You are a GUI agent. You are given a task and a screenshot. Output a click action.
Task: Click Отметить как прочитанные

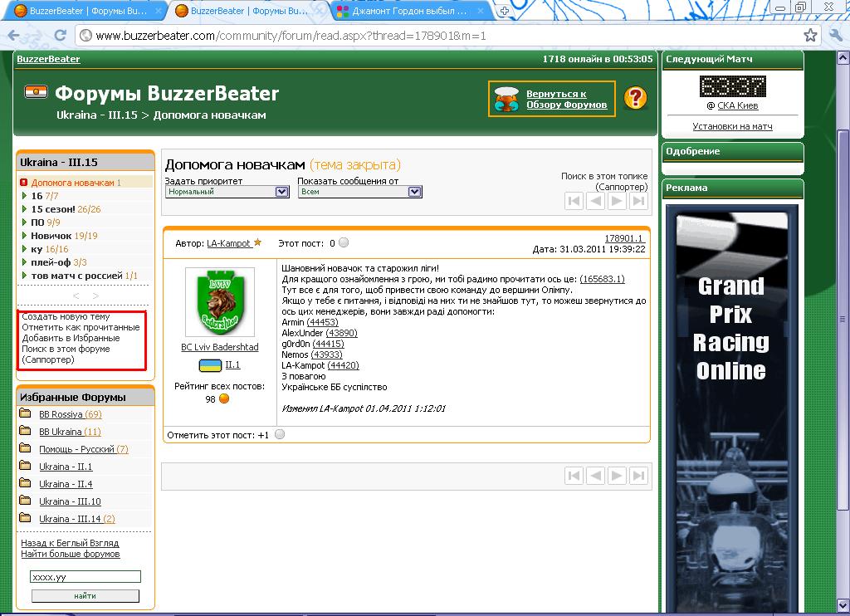click(81, 328)
